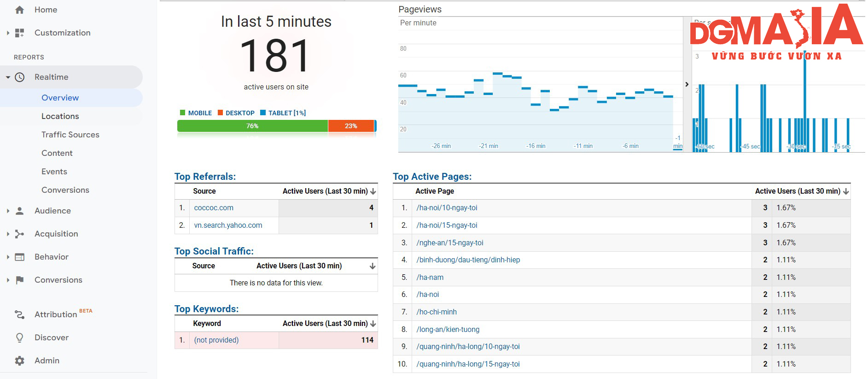The height and width of the screenshot is (379, 868).
Task: Click the Conversions flag icon
Action: coord(19,280)
